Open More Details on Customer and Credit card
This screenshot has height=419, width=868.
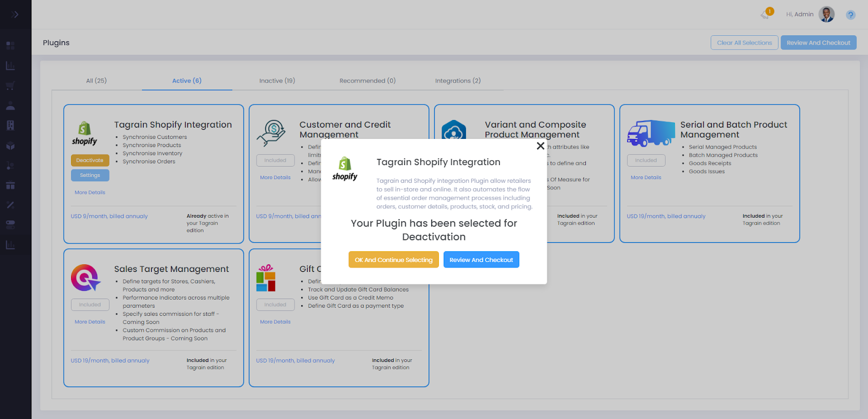click(275, 177)
